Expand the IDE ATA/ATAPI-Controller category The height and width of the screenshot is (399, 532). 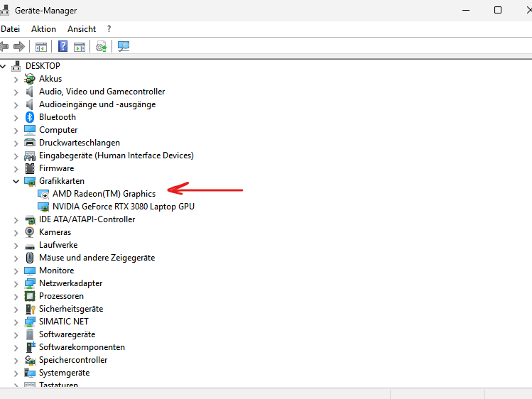coord(16,220)
